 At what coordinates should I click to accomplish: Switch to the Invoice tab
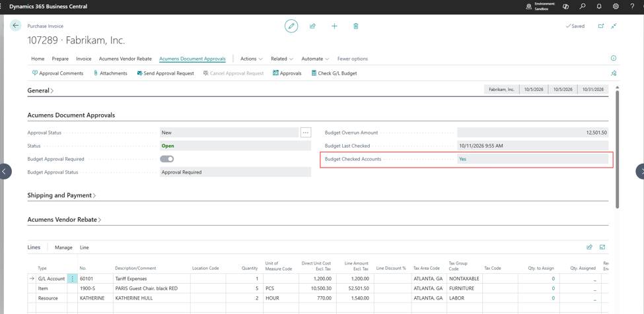click(x=84, y=59)
